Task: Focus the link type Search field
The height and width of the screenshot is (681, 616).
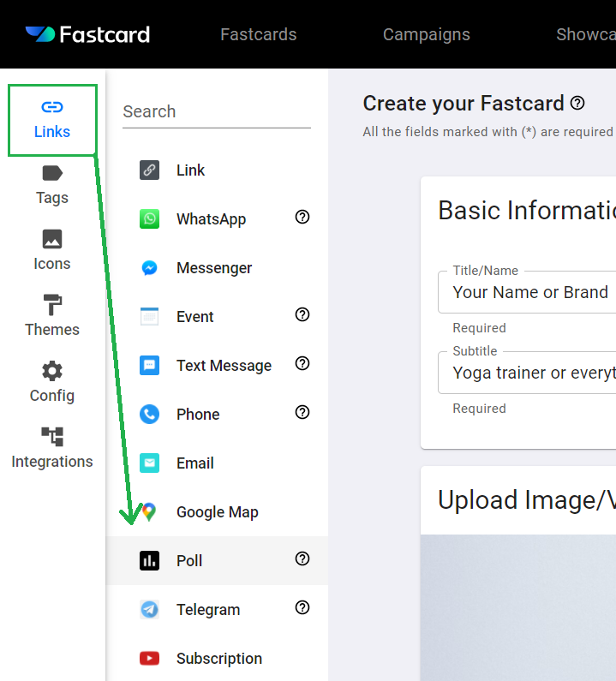Action: [x=217, y=112]
